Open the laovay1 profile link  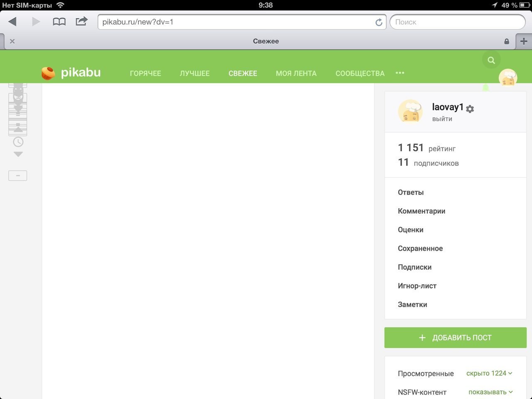point(448,107)
